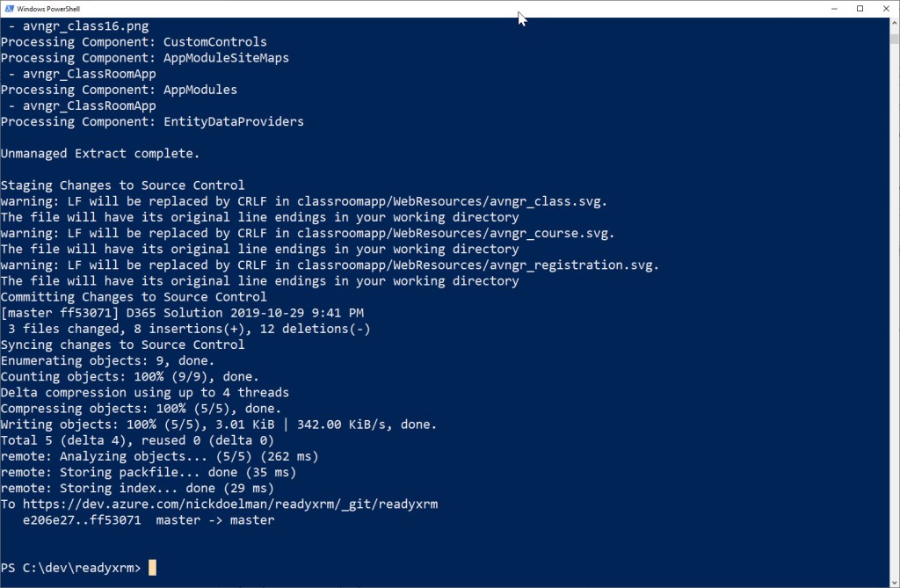This screenshot has width=900, height=588.
Task: Maximize the PowerShell window
Action: (x=860, y=8)
